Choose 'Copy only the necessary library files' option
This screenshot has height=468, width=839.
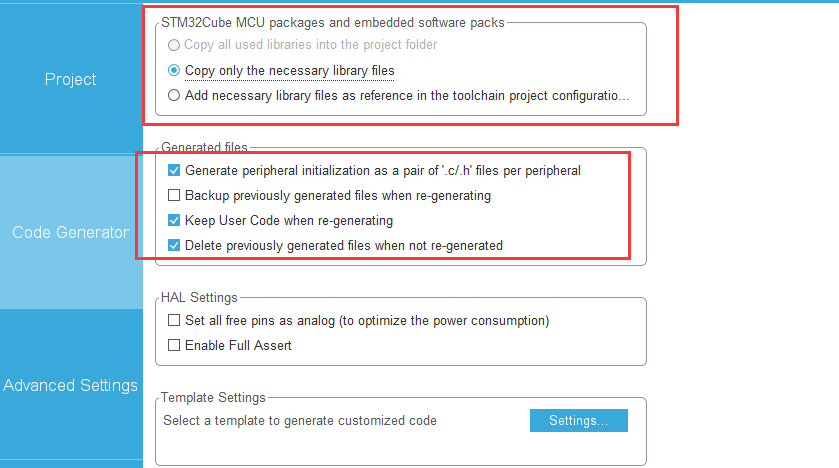175,71
